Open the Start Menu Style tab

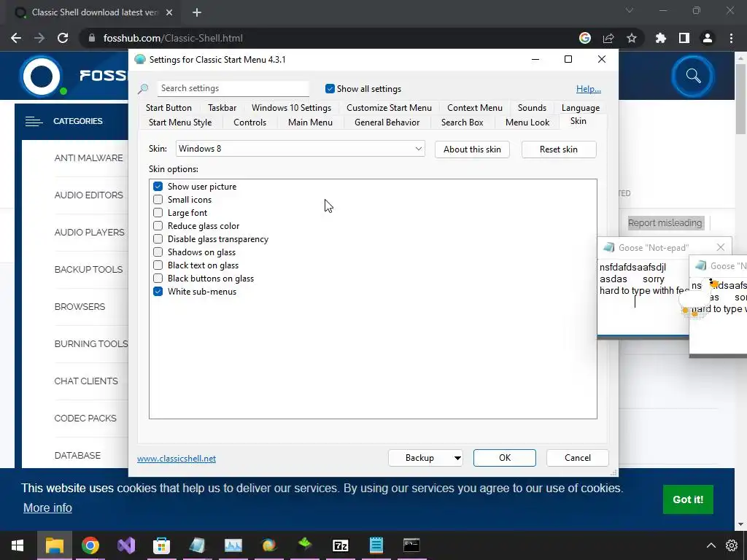[x=180, y=122]
